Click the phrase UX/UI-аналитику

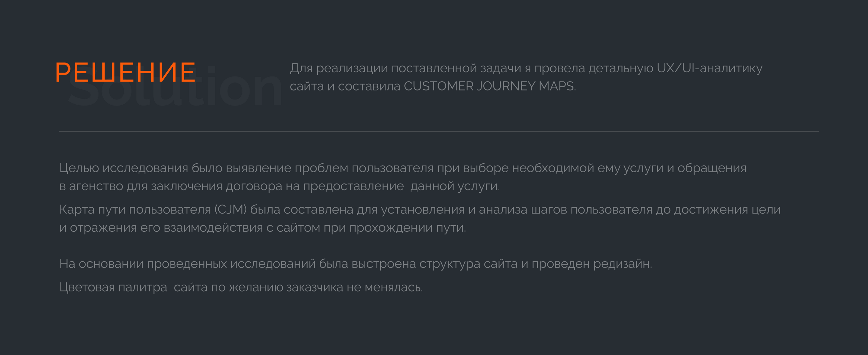point(709,68)
